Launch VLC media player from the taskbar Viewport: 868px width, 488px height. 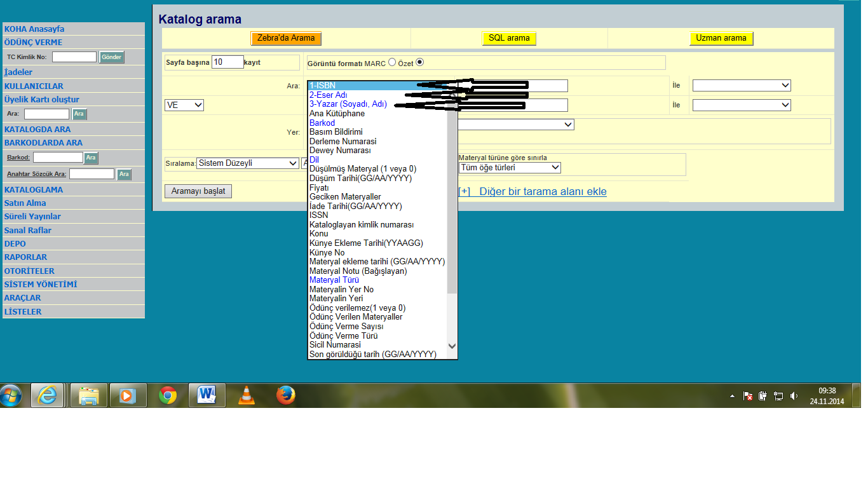pyautogui.click(x=247, y=395)
